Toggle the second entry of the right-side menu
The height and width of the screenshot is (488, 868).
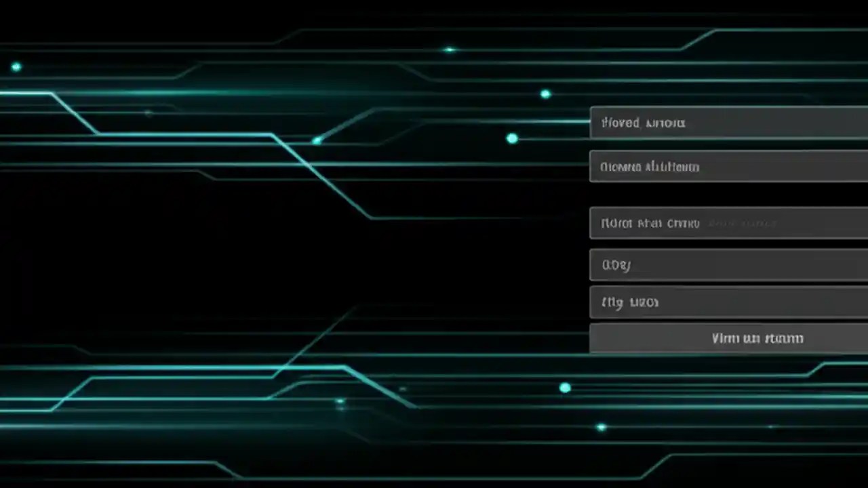726,167
